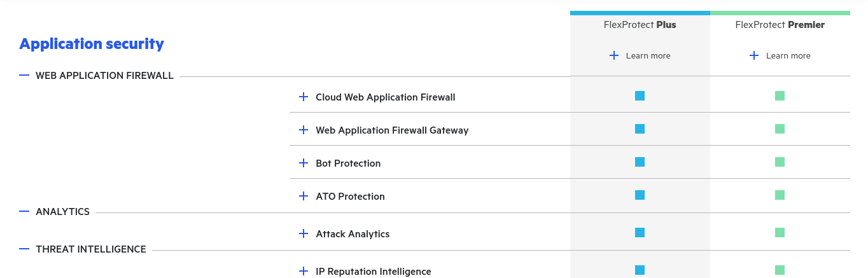Click plus icon next to ATO Protection

click(304, 196)
